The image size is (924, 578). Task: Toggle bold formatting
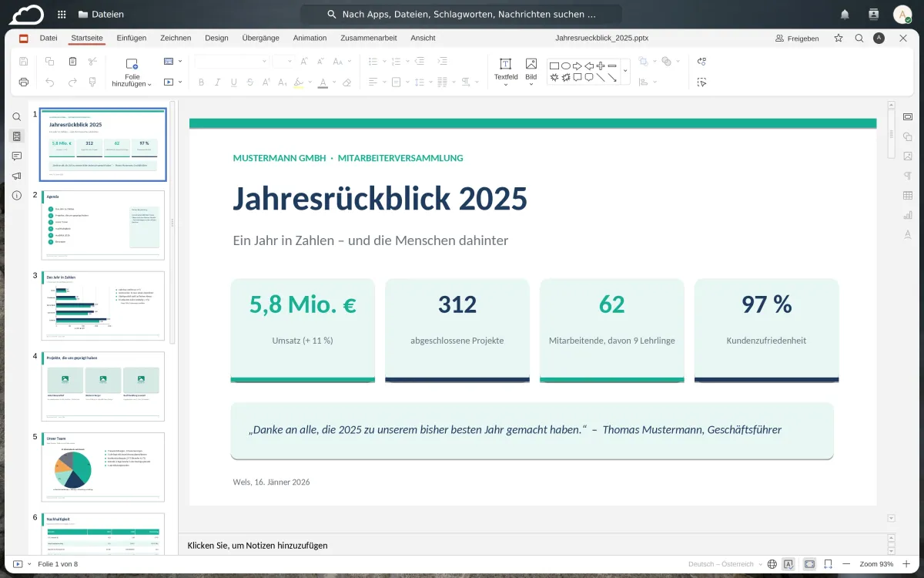pyautogui.click(x=202, y=82)
